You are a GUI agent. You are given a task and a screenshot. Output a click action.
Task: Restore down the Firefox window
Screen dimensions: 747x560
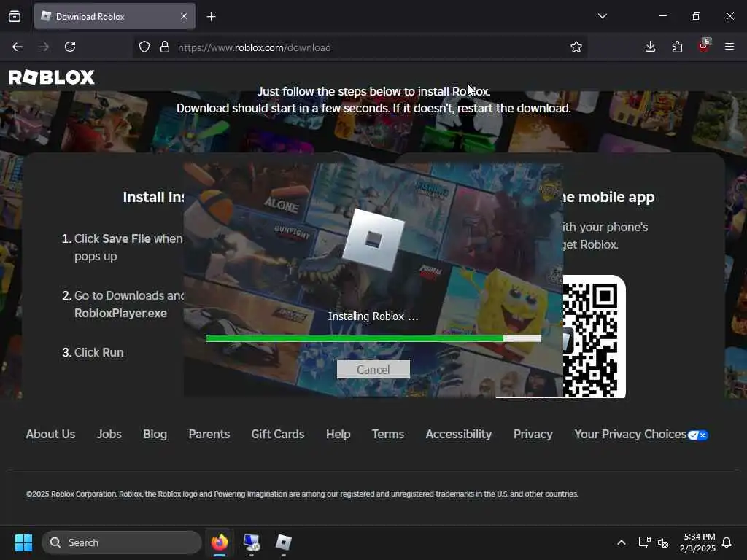(697, 16)
